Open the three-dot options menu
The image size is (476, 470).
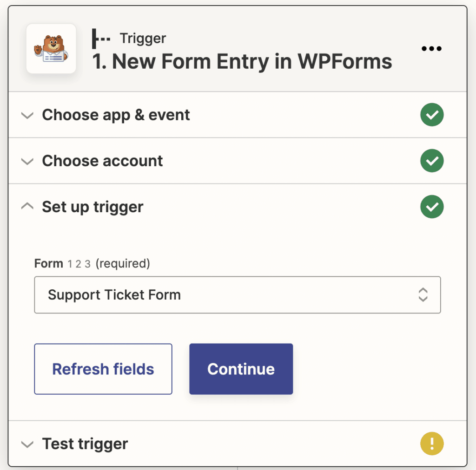(431, 48)
